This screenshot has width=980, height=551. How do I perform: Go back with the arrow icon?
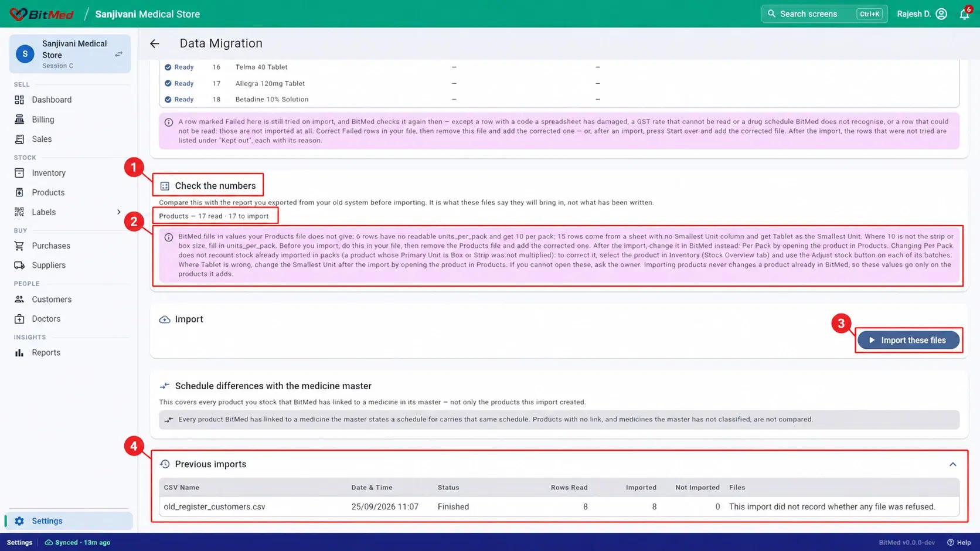coord(155,43)
